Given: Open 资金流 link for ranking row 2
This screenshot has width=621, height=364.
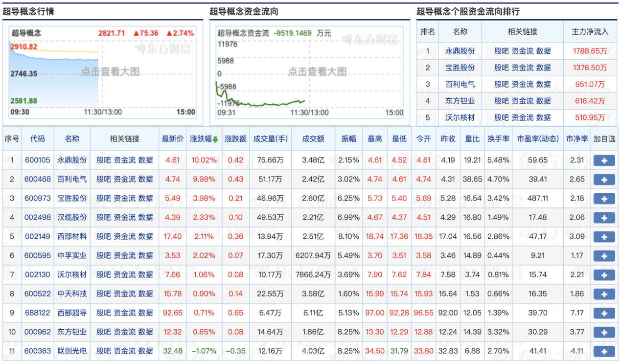Looking at the screenshot, I should click(522, 68).
